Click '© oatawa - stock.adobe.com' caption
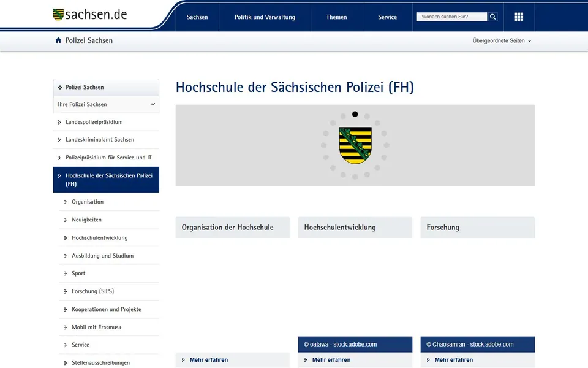Image resolution: width=588 pixels, height=368 pixels. [340, 344]
